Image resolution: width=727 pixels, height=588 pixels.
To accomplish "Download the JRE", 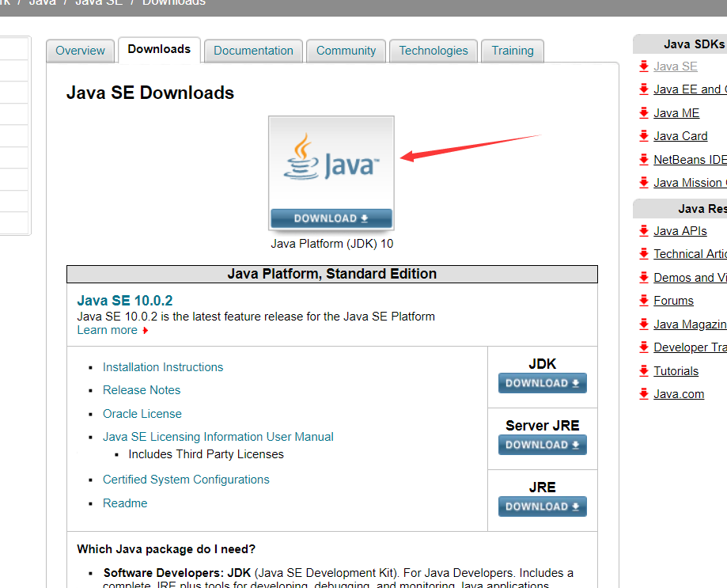I will [x=543, y=506].
